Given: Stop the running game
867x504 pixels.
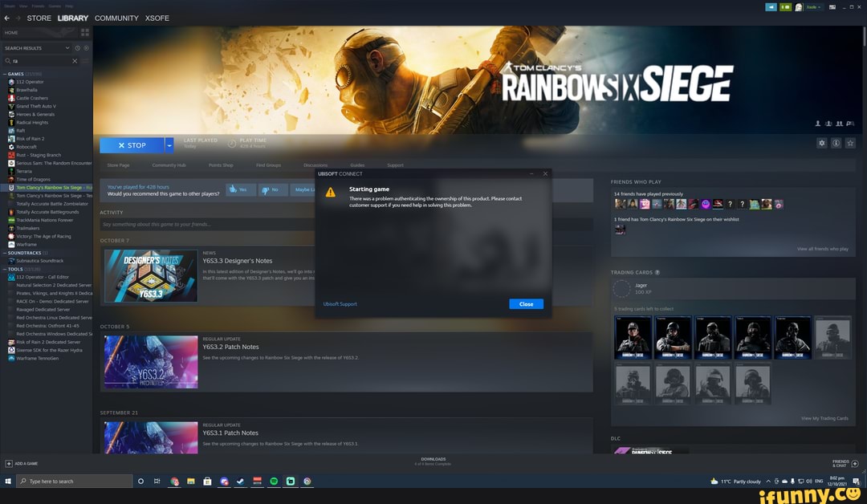Looking at the screenshot, I should click(x=132, y=145).
